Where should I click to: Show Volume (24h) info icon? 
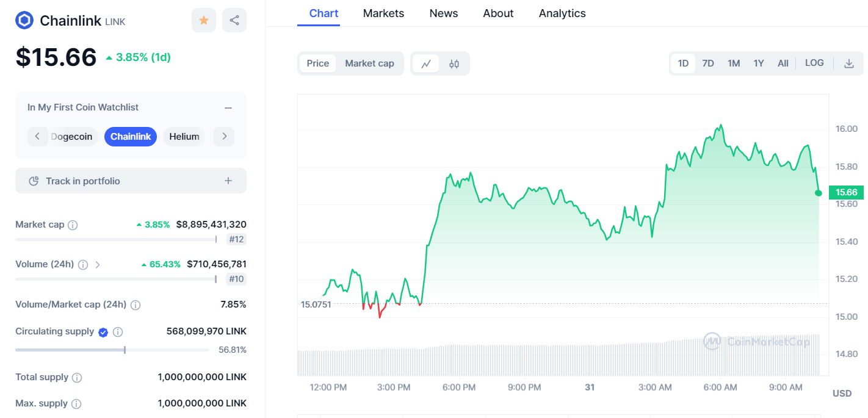[83, 265]
